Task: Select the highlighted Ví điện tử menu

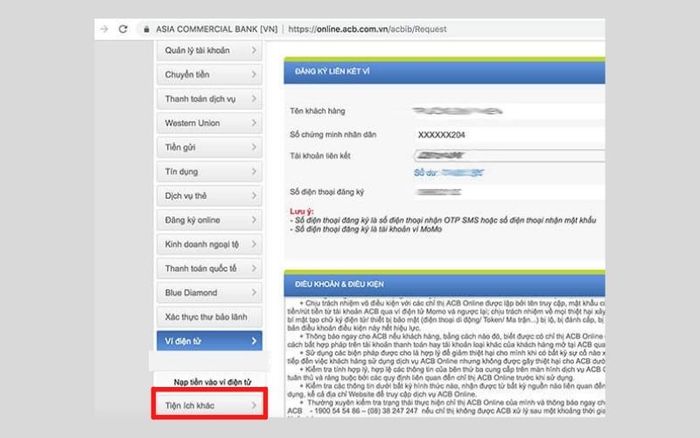Action: [x=209, y=341]
